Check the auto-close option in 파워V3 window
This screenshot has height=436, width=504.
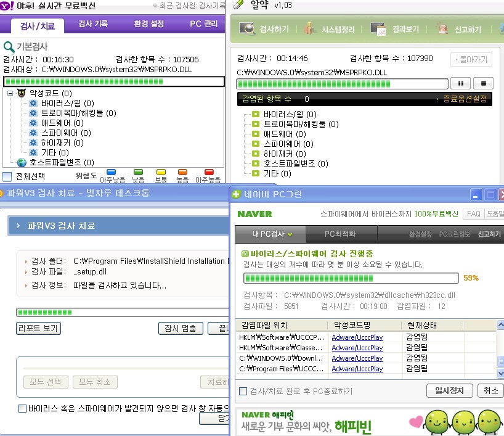(23, 409)
